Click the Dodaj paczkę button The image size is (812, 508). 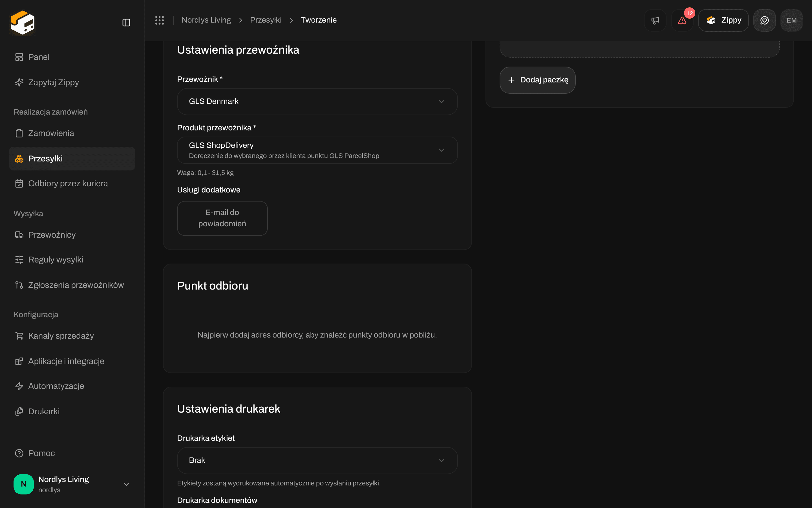click(537, 80)
